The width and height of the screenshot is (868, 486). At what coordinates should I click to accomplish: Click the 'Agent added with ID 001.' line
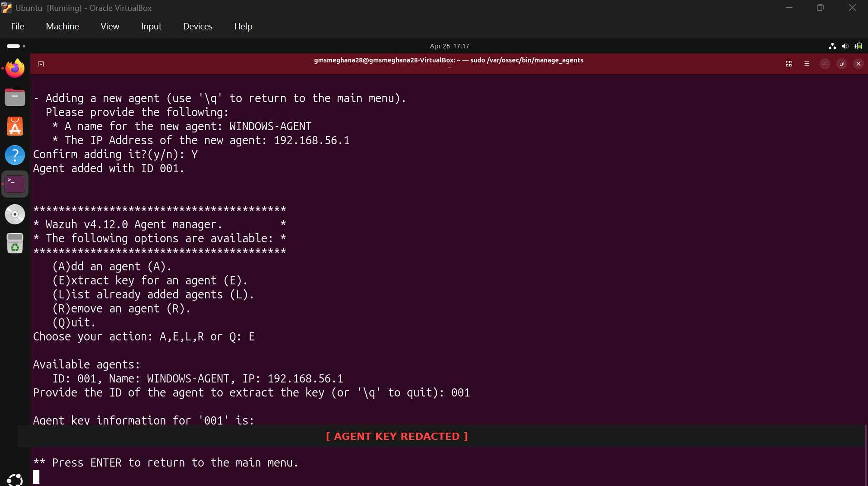[x=109, y=169]
